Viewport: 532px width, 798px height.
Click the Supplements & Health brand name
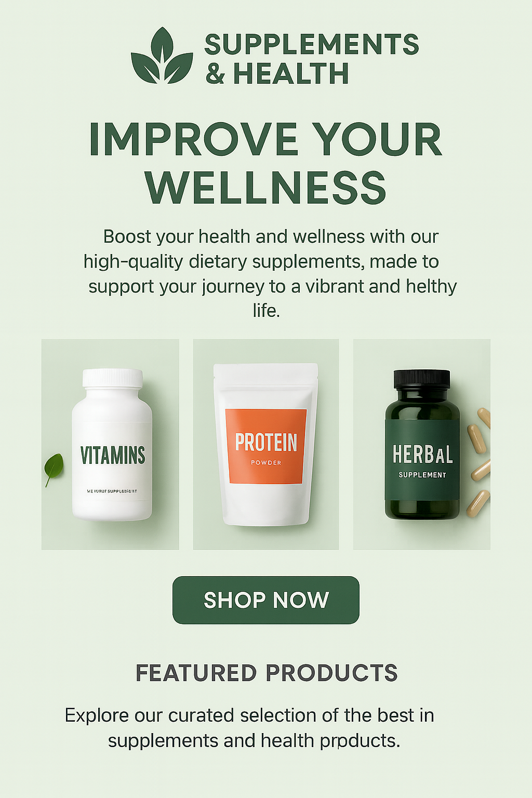coord(312,59)
